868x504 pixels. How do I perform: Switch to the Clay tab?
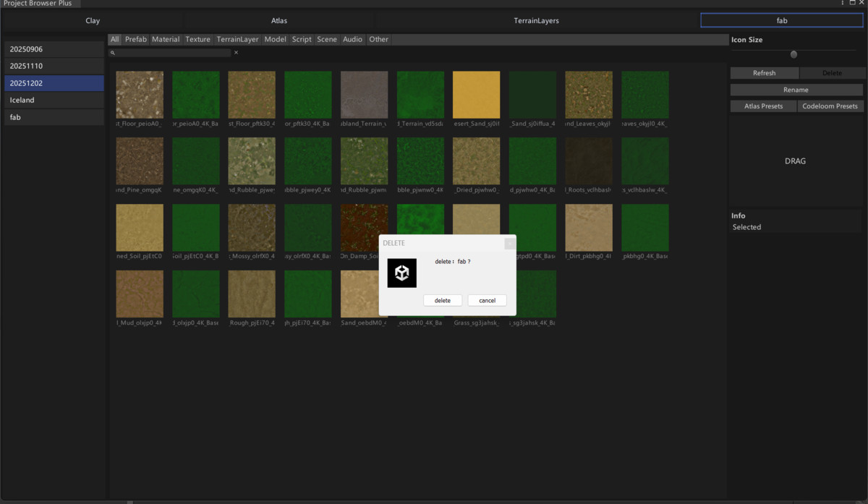pos(93,20)
